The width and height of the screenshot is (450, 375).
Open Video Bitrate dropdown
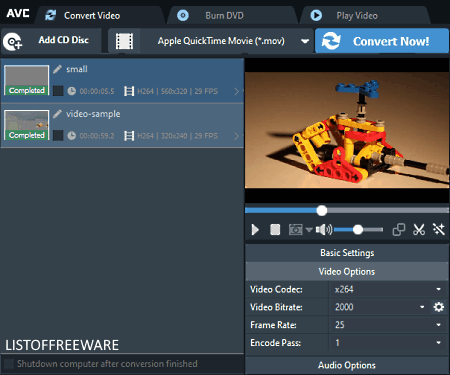click(x=379, y=307)
